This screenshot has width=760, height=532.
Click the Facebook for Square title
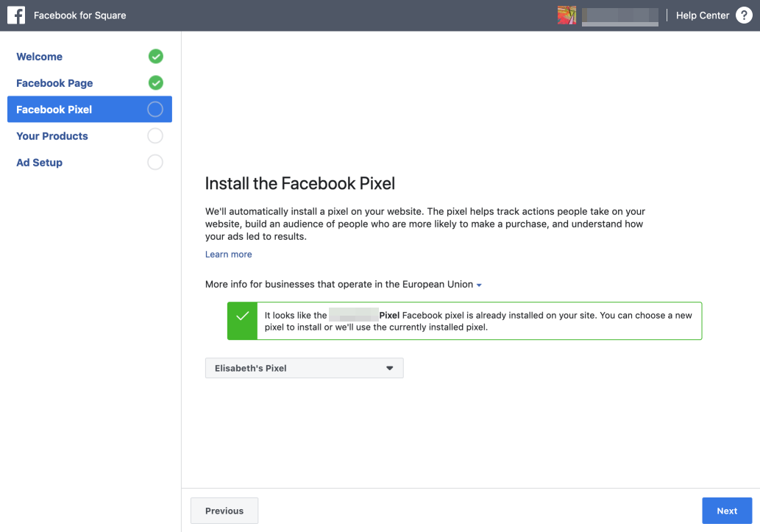point(80,15)
